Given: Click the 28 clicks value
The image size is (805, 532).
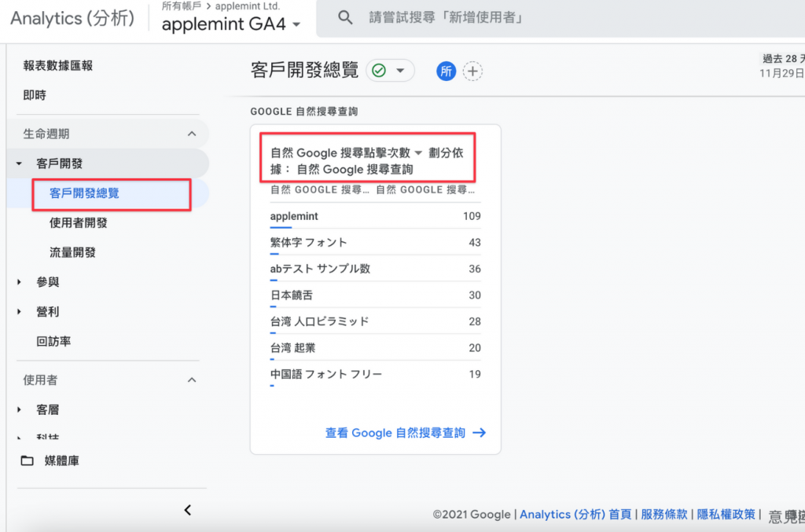Looking at the screenshot, I should point(475,321).
